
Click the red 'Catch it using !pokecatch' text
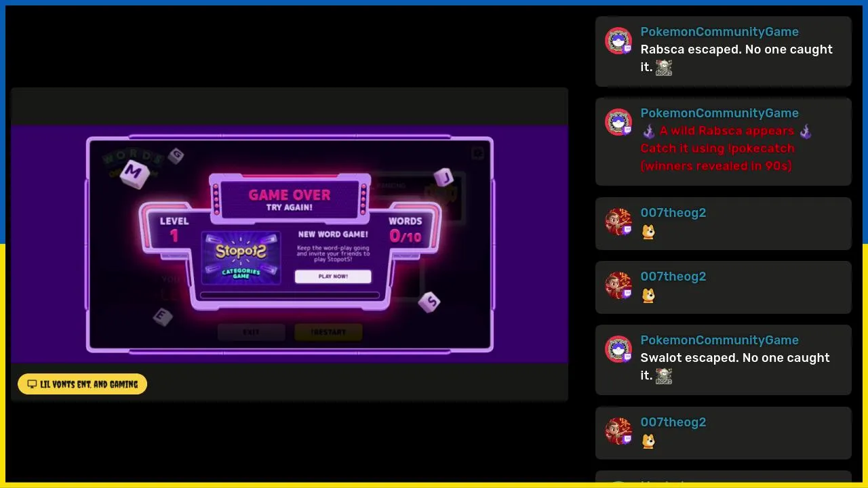click(717, 148)
